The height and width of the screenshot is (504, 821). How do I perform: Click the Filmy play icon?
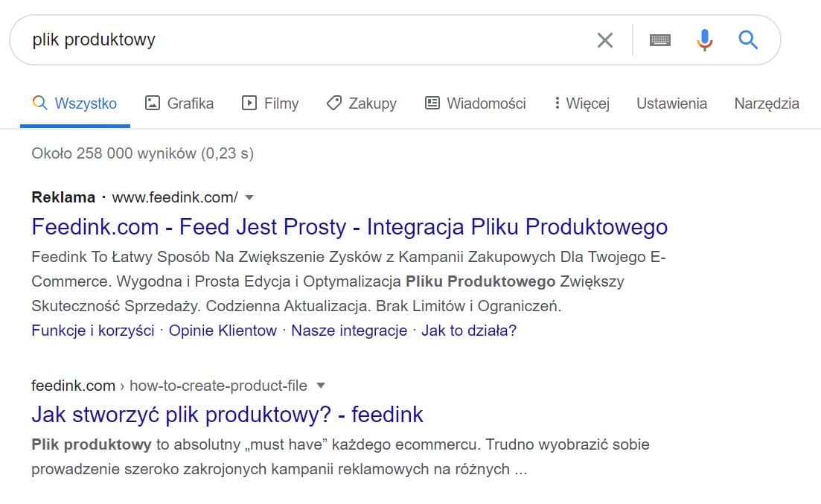tap(249, 103)
